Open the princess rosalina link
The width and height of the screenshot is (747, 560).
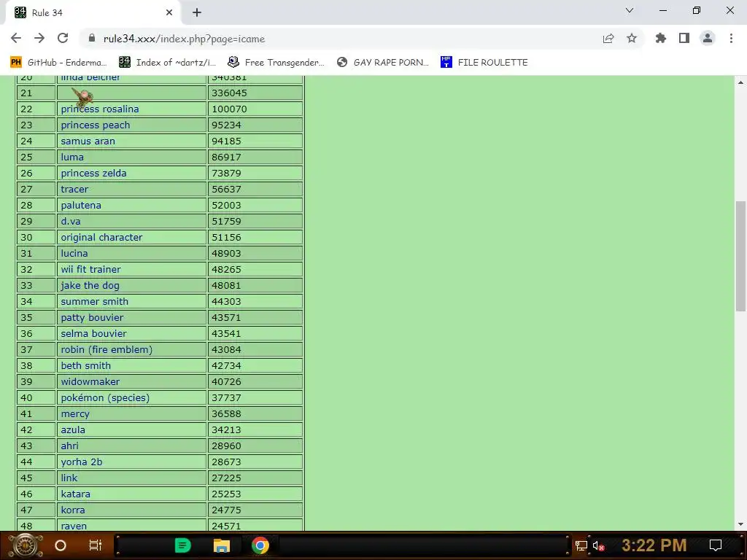[99, 109]
